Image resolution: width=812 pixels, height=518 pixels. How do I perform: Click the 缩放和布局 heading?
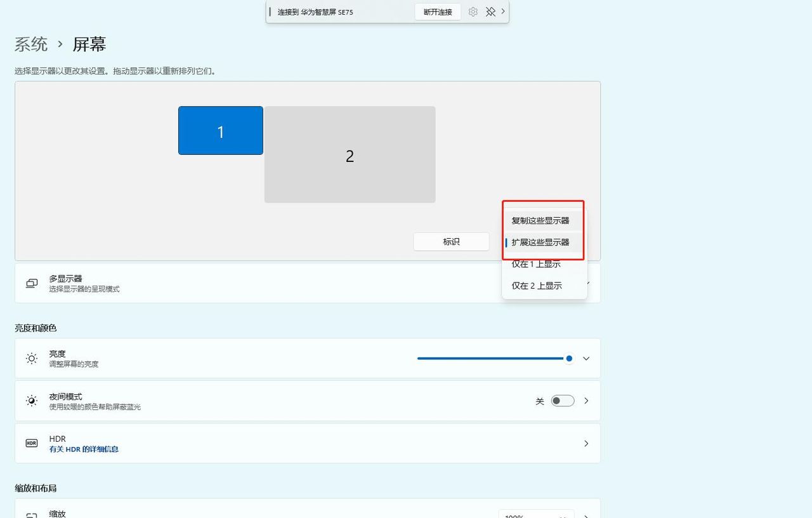coord(36,488)
